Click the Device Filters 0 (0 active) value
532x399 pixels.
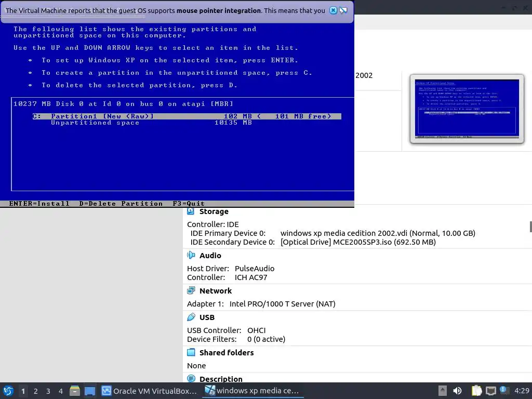click(x=266, y=339)
